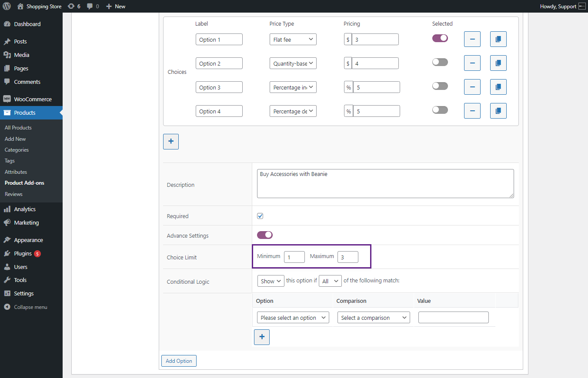Click the Option 1 label field
This screenshot has width=588, height=378.
[x=219, y=40]
